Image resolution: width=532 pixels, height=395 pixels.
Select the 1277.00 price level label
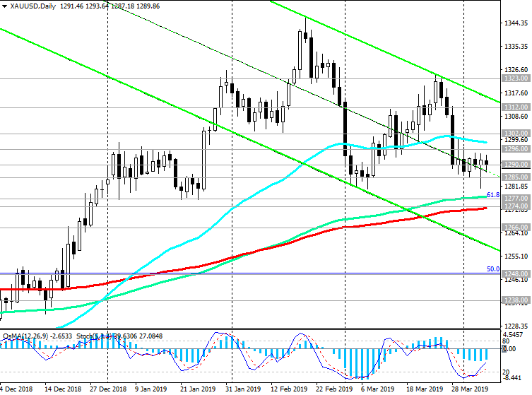516,198
